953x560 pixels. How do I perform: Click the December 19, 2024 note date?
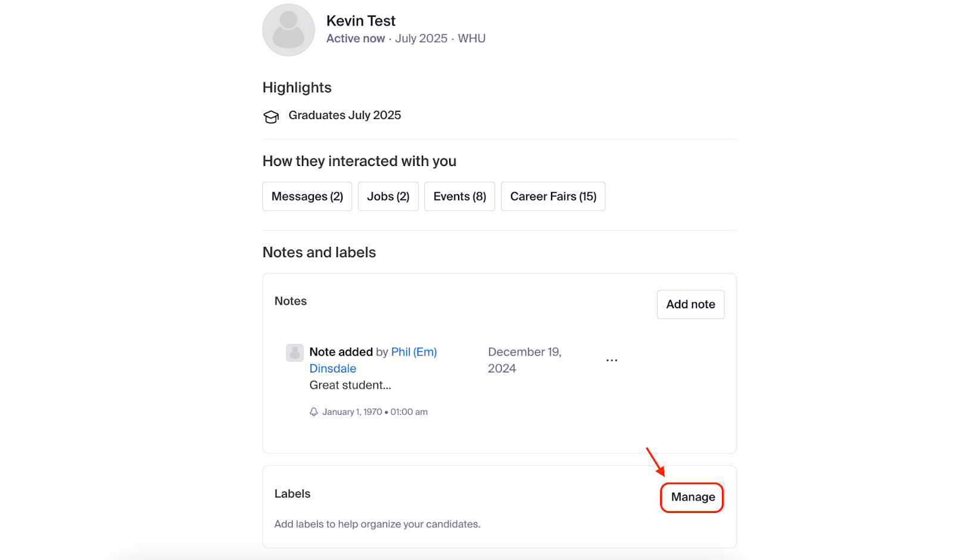[524, 360]
